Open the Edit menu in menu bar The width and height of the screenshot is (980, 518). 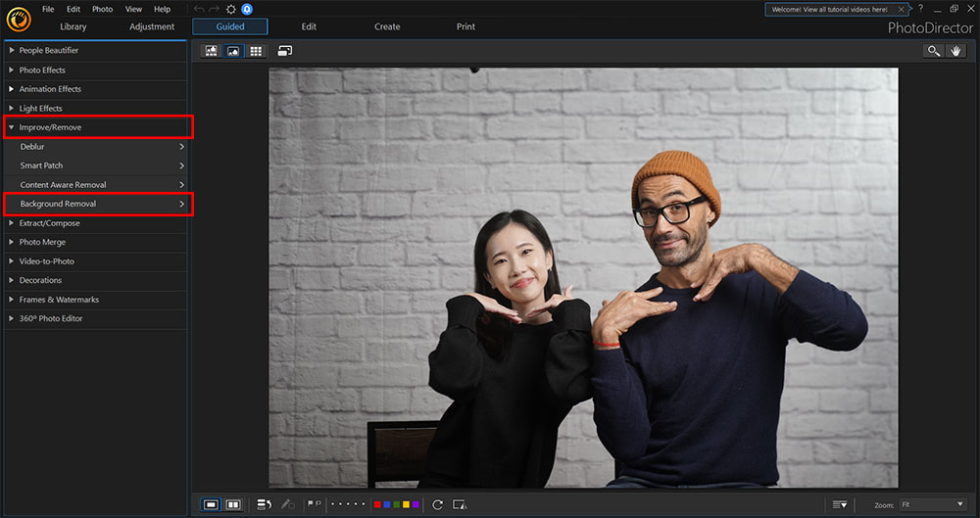pyautogui.click(x=73, y=10)
